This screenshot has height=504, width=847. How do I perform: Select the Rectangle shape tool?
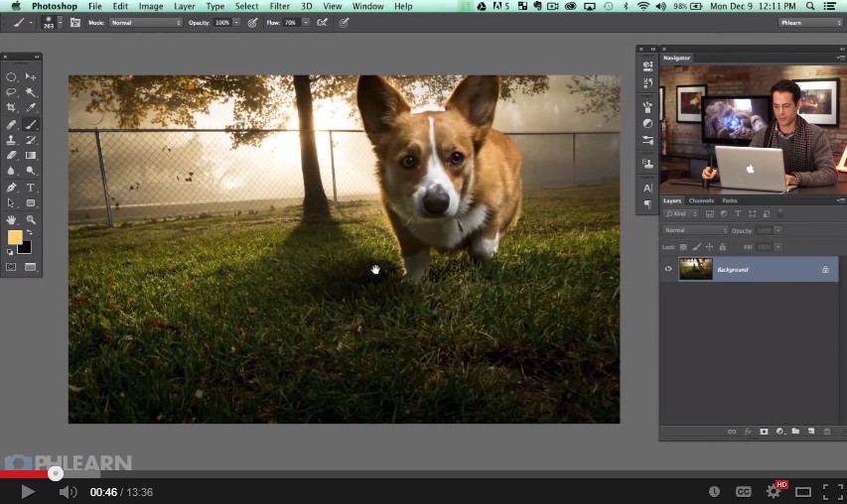coord(30,203)
